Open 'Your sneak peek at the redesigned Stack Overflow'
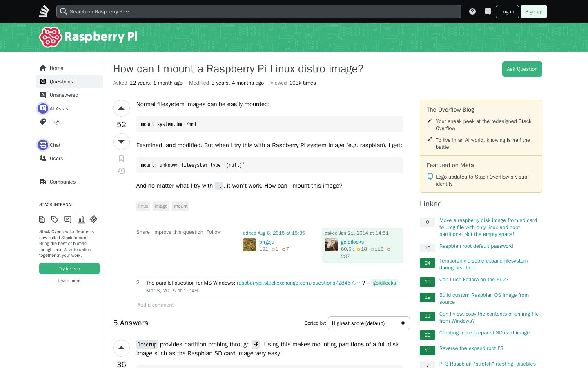The height and width of the screenshot is (368, 588). (x=483, y=125)
